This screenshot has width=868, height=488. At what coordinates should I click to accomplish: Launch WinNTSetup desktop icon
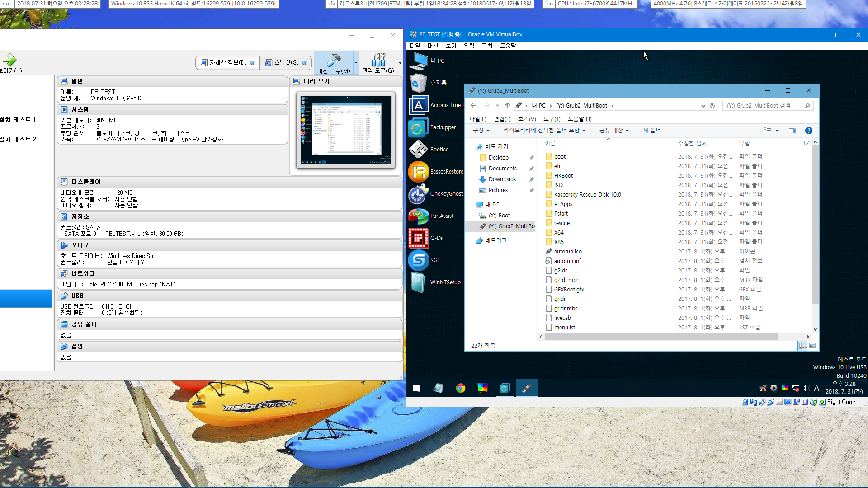point(419,282)
